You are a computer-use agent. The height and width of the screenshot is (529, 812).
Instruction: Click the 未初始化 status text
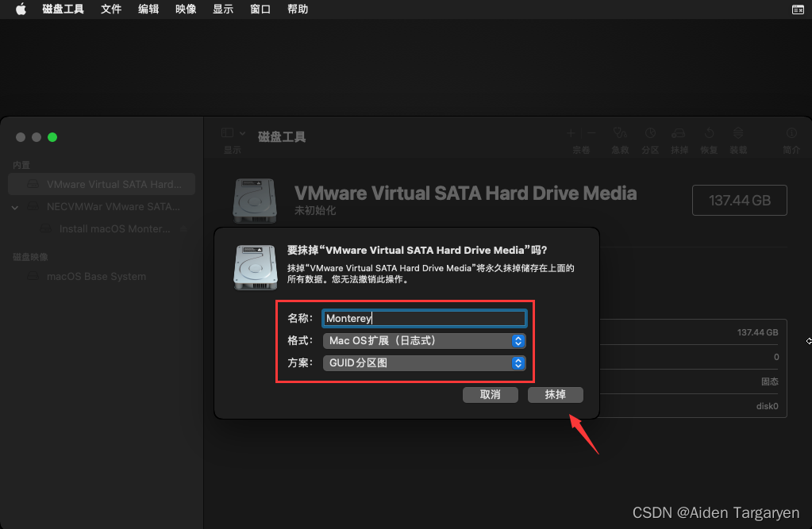315,211
